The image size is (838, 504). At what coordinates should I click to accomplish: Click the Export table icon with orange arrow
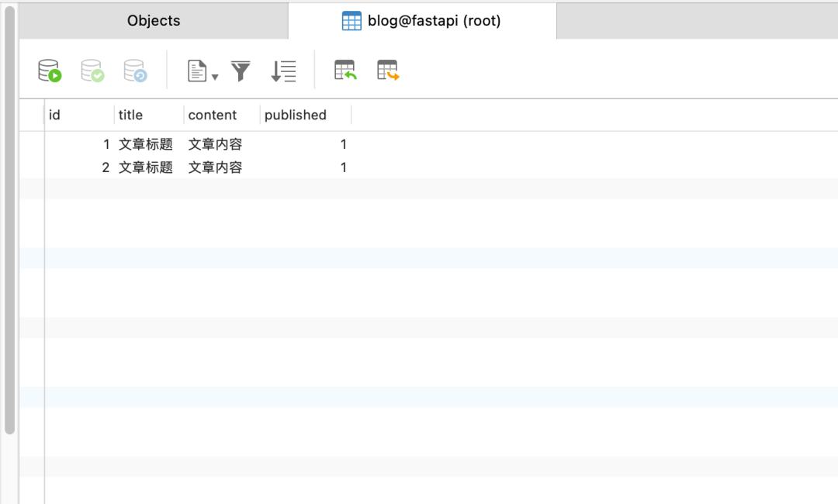388,70
